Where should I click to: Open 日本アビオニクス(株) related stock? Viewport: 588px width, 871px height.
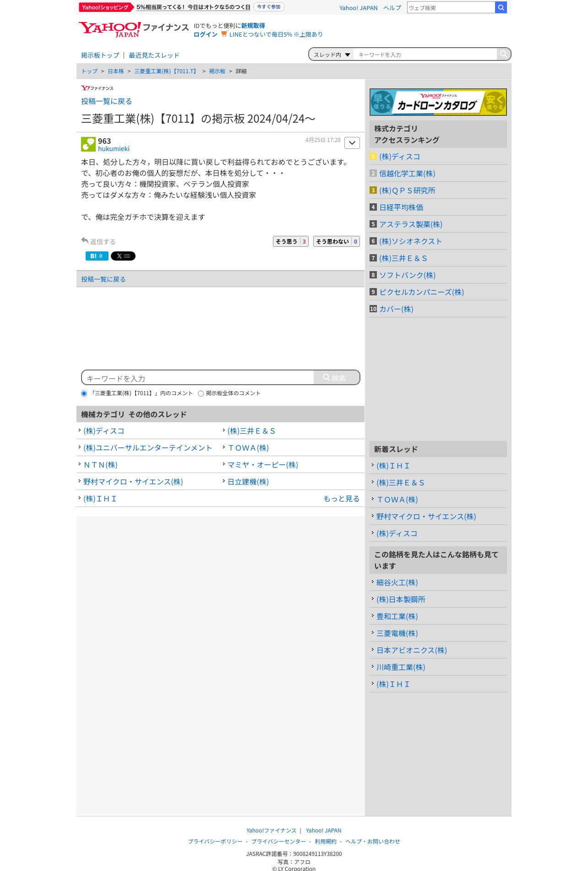point(412,650)
